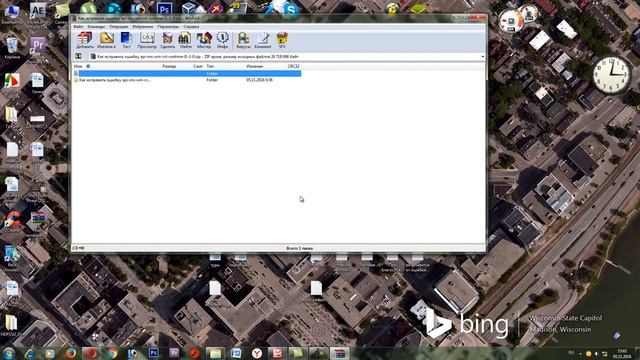Screen dimensions: 640x360
Task: Open the Мастер (Wizard) toolbar icon
Action: tap(204, 40)
